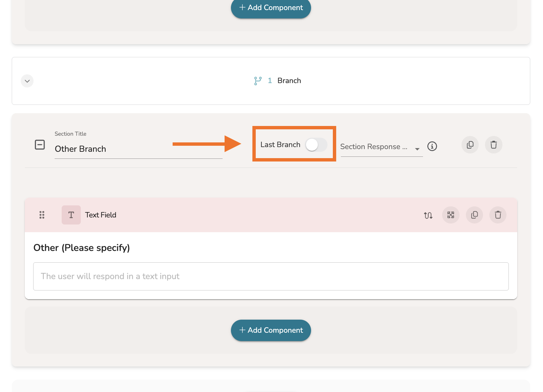Image resolution: width=543 pixels, height=392 pixels.
Task: Click the branch fork icon
Action: [258, 81]
